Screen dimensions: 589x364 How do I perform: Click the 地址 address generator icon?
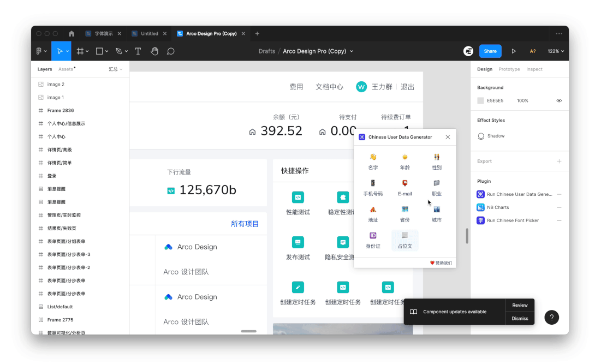click(x=373, y=213)
